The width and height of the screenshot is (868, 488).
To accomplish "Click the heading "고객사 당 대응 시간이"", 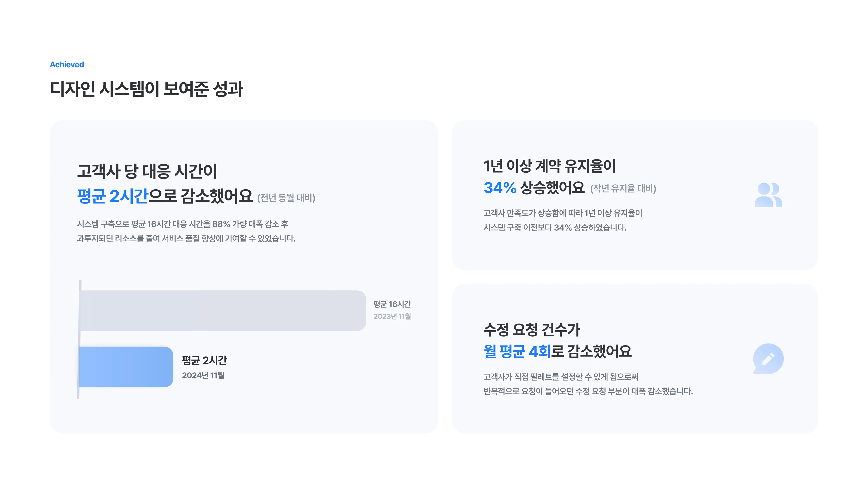I will [x=147, y=171].
